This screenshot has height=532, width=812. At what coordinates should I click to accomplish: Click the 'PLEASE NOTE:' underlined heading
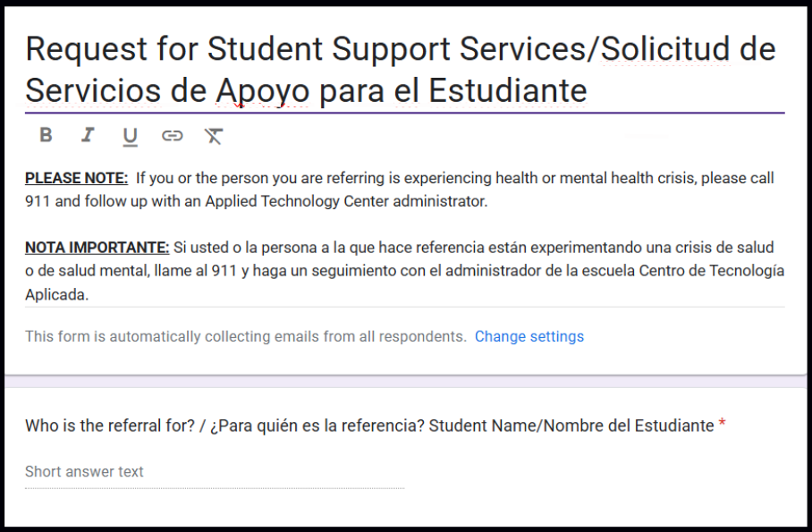76,177
